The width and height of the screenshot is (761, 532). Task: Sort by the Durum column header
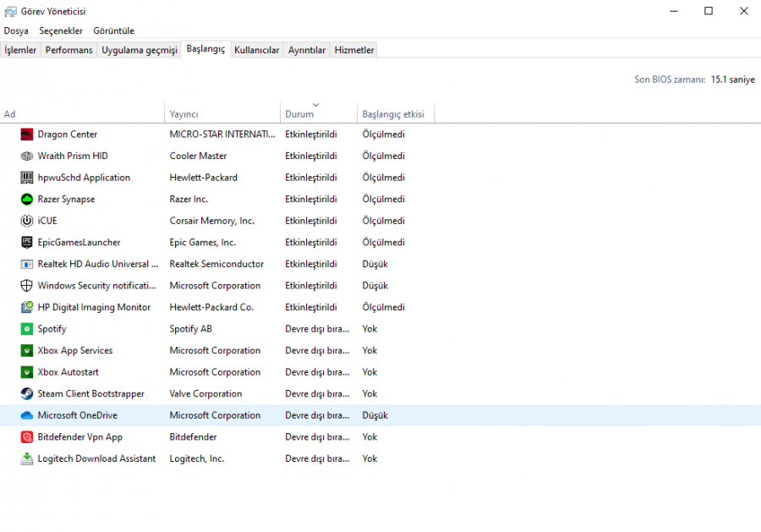(299, 114)
